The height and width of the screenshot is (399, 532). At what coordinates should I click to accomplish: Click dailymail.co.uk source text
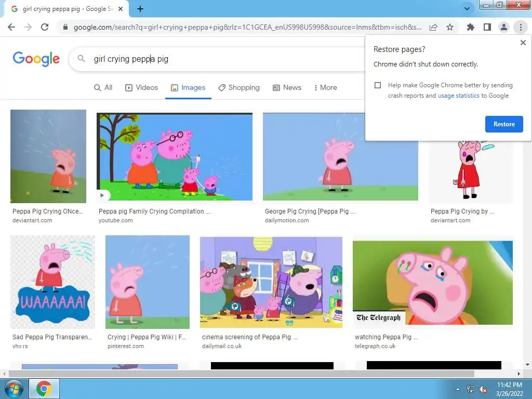(222, 347)
